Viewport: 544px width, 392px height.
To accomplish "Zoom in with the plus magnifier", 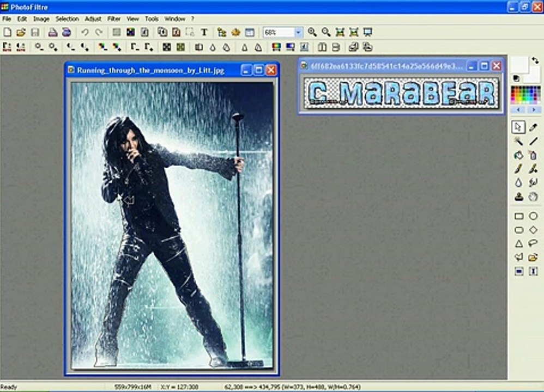I will pyautogui.click(x=312, y=32).
